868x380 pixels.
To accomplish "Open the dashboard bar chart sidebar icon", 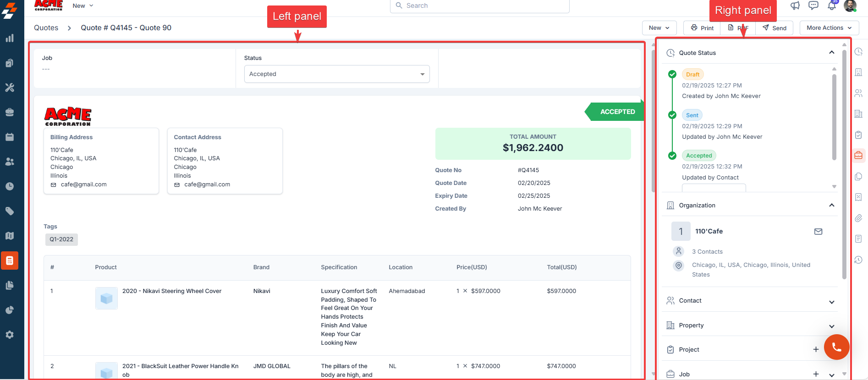I will tap(10, 38).
